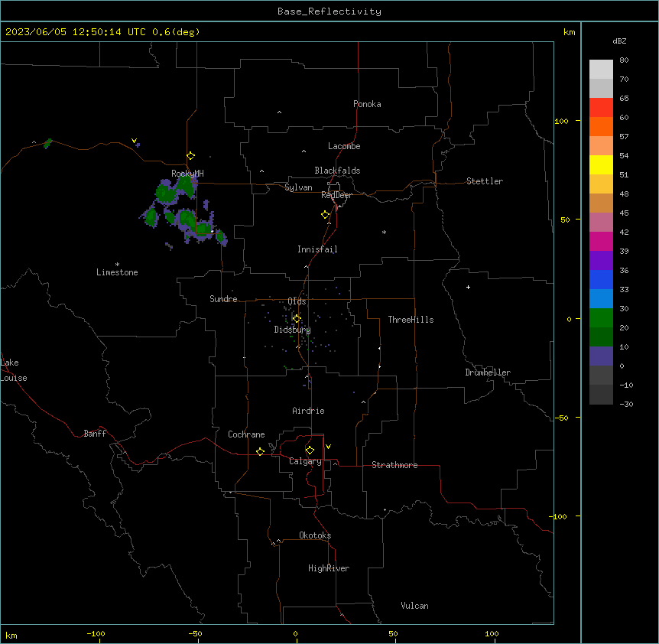Click the Drumheller town label
659x644 pixels.
tap(488, 372)
